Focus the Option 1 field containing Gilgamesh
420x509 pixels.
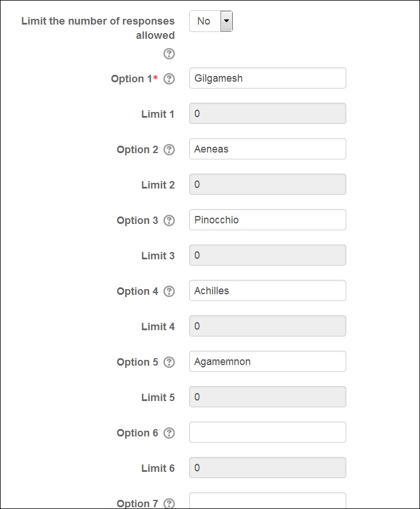[267, 78]
